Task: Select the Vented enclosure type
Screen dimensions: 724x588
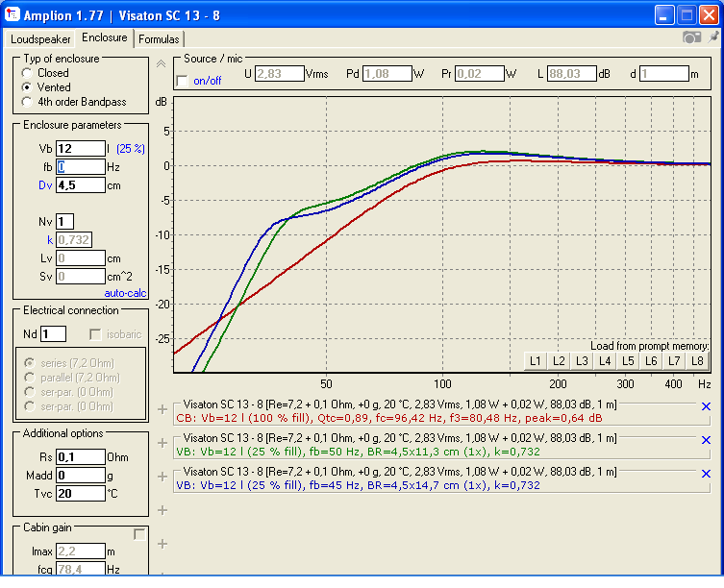Action: tap(27, 87)
